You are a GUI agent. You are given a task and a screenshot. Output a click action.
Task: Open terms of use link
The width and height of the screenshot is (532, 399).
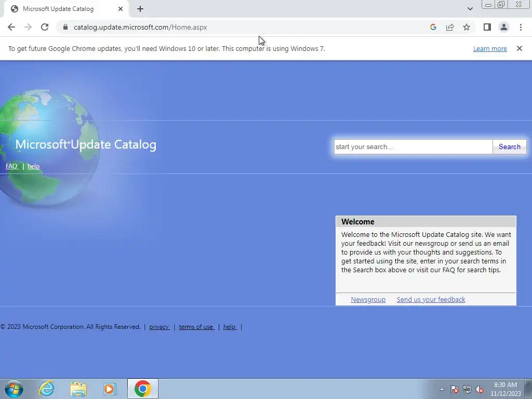(196, 327)
